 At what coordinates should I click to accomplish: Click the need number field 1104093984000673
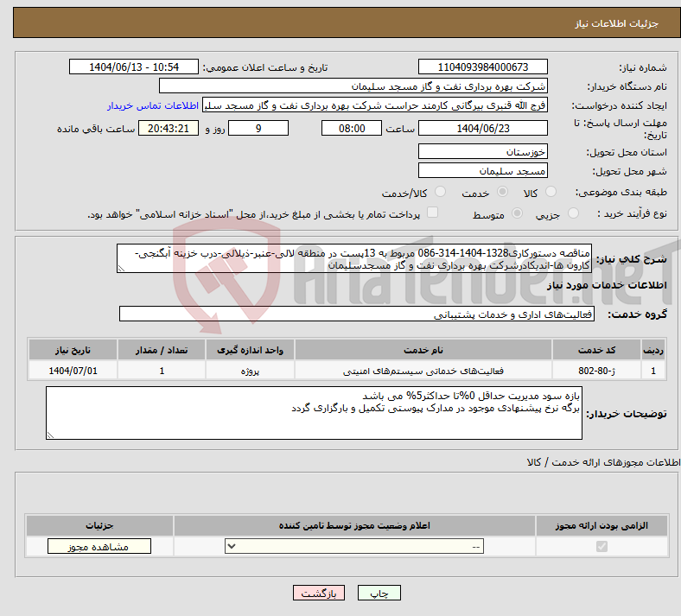pos(482,67)
